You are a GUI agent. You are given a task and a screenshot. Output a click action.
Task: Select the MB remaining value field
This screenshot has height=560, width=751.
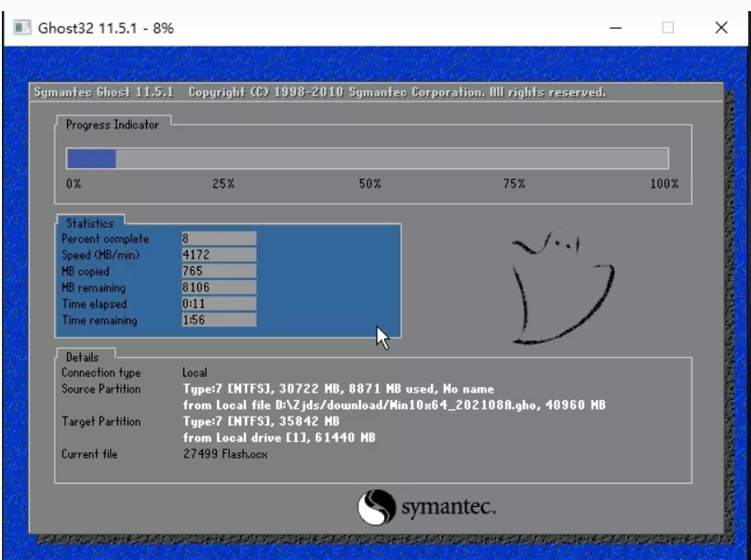219,288
